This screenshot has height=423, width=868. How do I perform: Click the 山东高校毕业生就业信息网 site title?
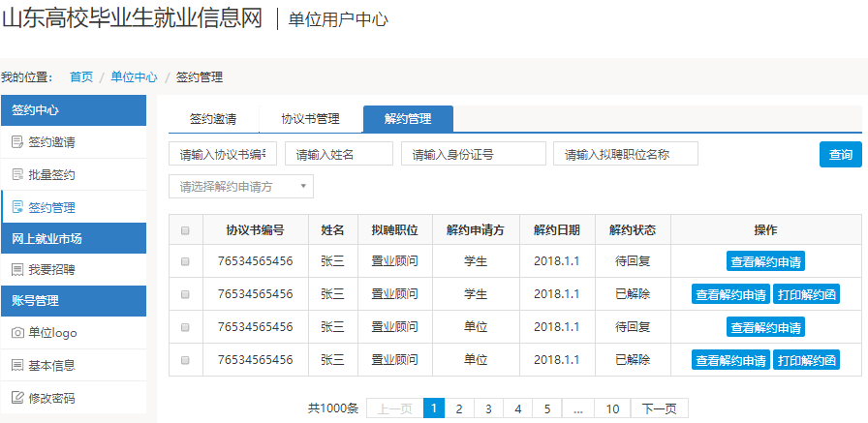pyautogui.click(x=132, y=18)
